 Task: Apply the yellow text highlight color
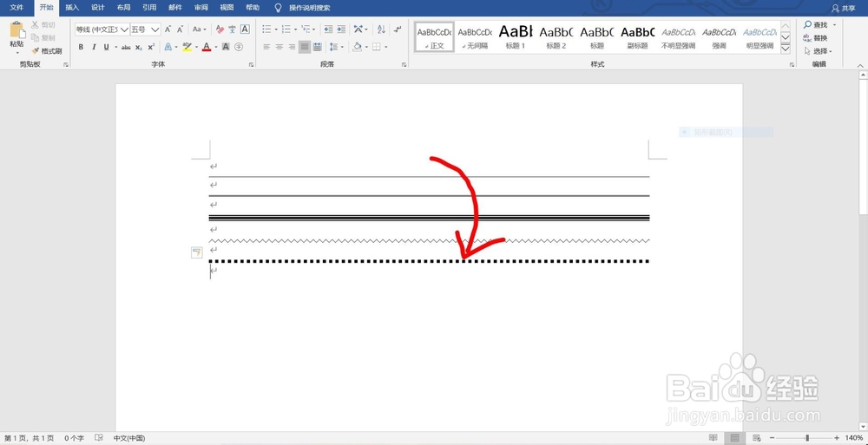pos(187,47)
